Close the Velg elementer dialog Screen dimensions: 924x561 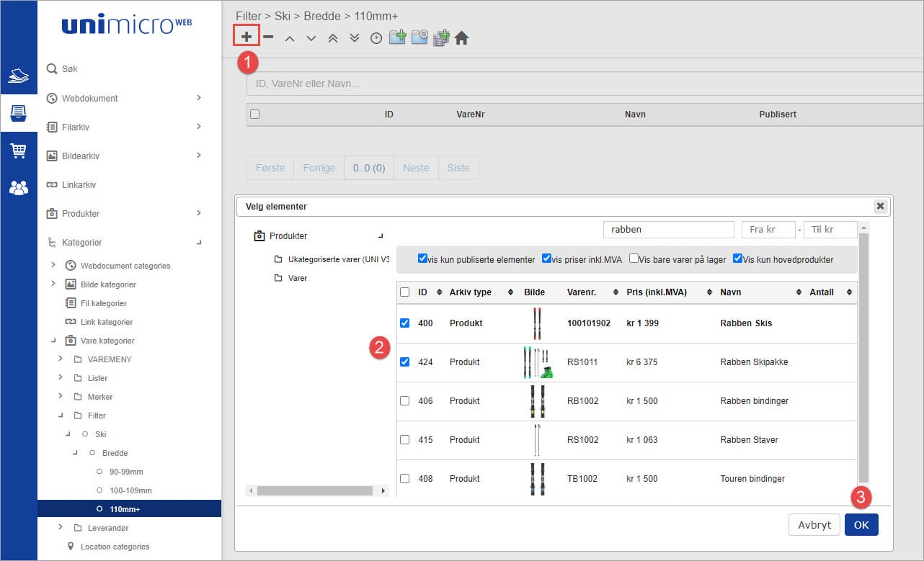coord(880,206)
